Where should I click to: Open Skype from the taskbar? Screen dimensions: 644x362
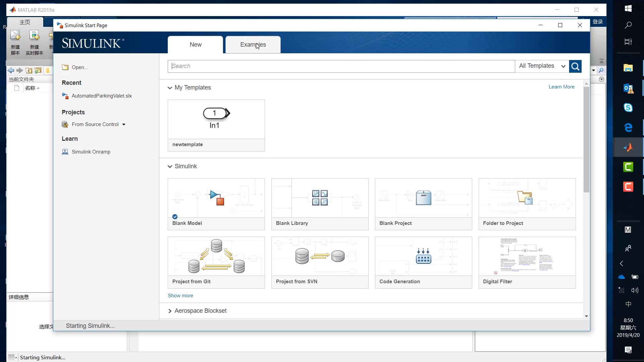(x=628, y=108)
